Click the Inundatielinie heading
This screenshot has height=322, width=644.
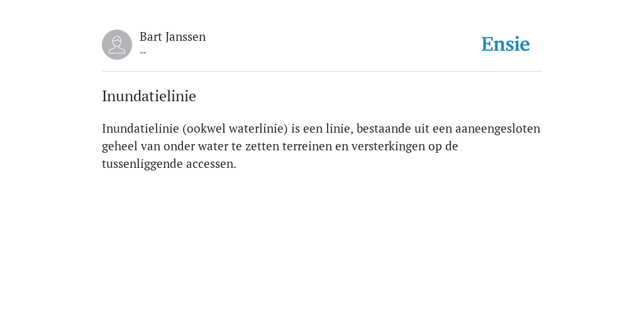tap(149, 96)
